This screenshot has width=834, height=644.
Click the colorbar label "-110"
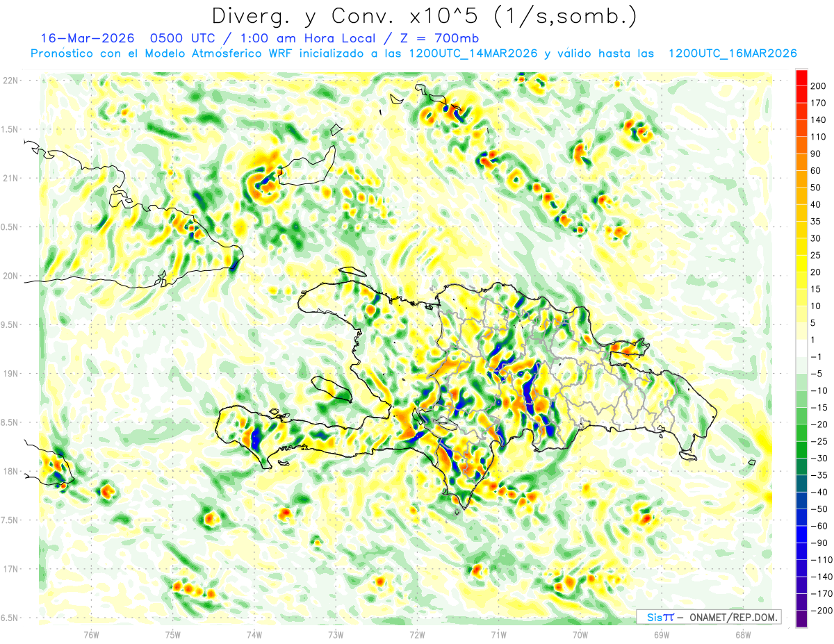tap(821, 559)
